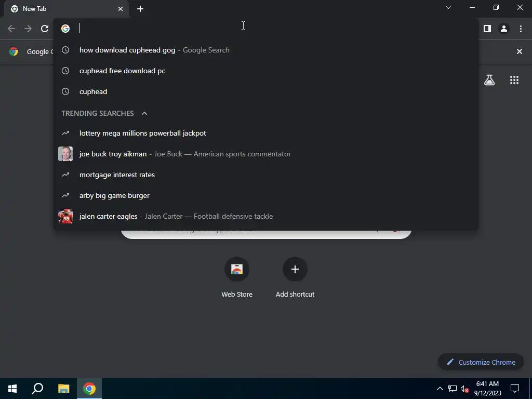Viewport: 532px width, 399px height.
Task: Click the Joe Buck thumbnail photo
Action: click(x=65, y=154)
